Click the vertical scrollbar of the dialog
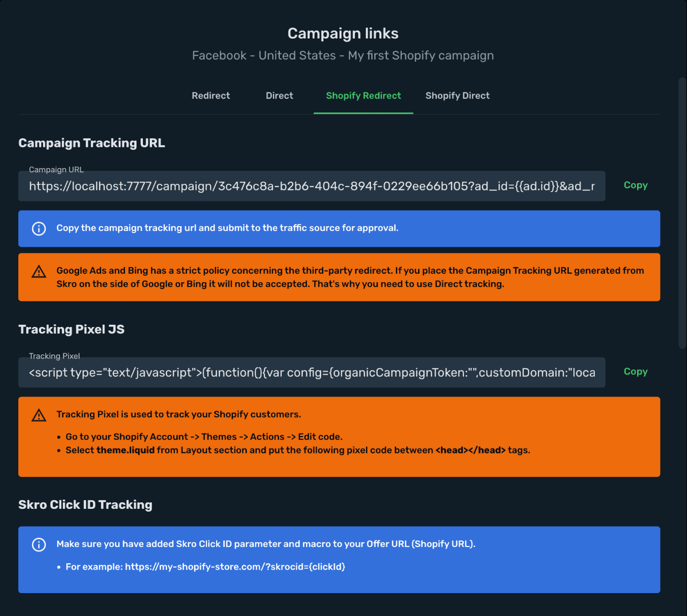 (x=682, y=213)
